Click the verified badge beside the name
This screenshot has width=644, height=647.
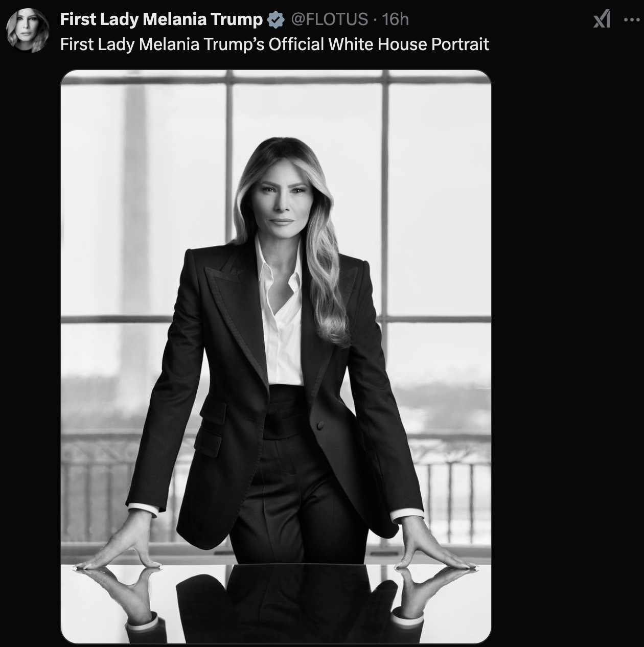click(x=276, y=19)
